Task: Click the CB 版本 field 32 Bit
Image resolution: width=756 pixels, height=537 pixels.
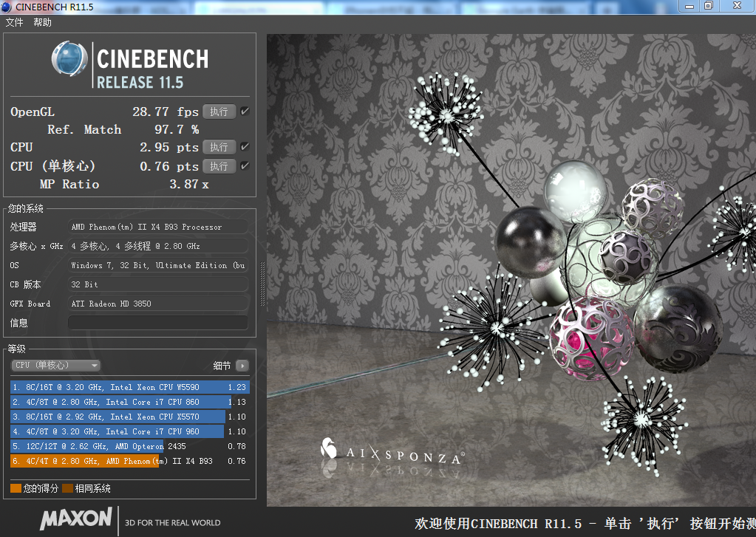Action: (157, 284)
